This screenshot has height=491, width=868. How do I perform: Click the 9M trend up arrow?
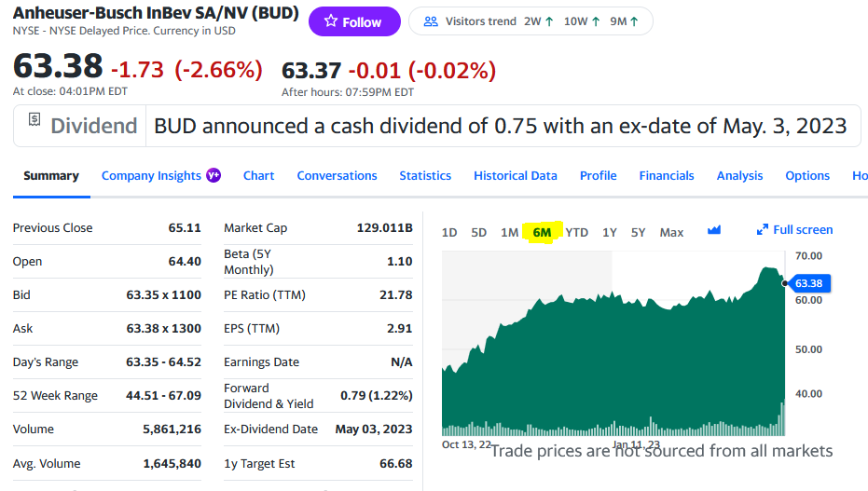point(634,21)
